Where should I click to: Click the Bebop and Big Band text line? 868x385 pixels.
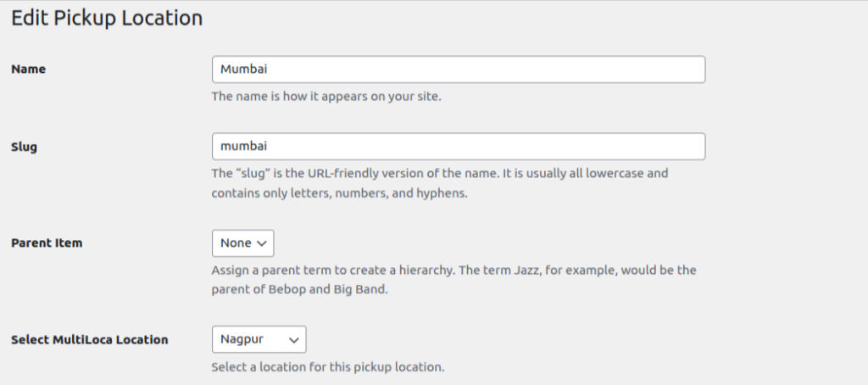pyautogui.click(x=311, y=289)
